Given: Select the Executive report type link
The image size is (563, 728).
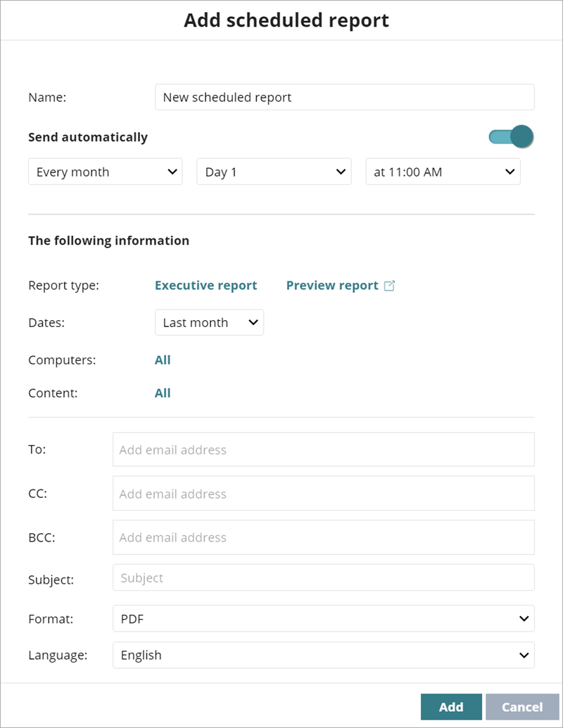Looking at the screenshot, I should tap(205, 285).
